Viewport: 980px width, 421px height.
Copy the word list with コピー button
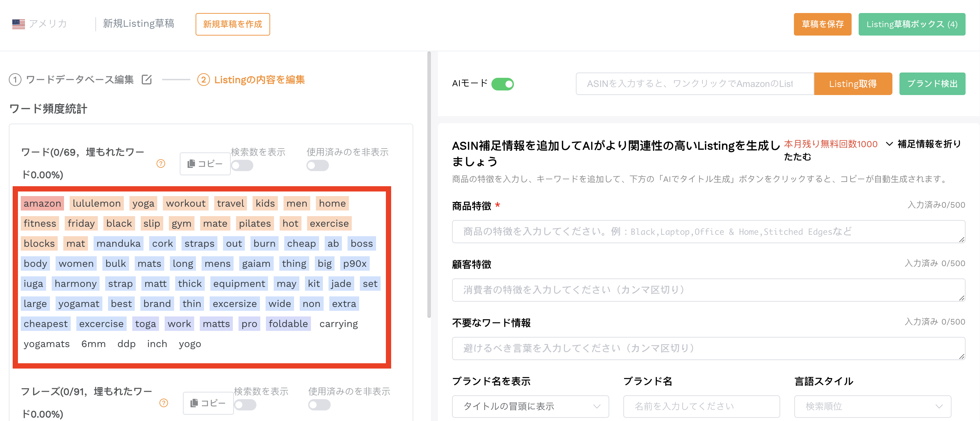(x=205, y=164)
